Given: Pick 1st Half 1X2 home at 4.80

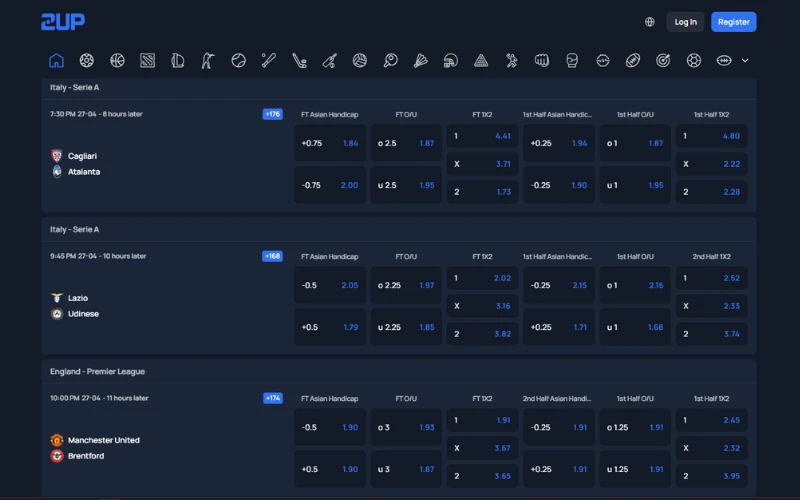Looking at the screenshot, I should (712, 136).
